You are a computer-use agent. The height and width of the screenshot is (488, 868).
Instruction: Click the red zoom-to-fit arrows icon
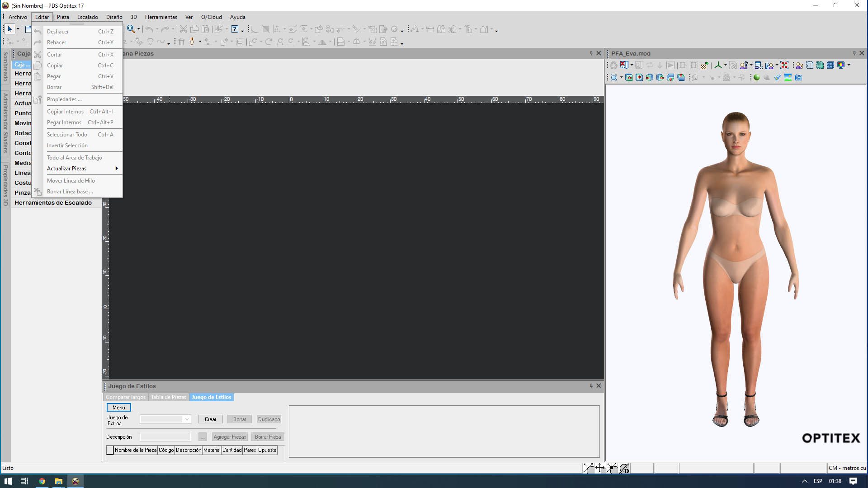tap(784, 66)
